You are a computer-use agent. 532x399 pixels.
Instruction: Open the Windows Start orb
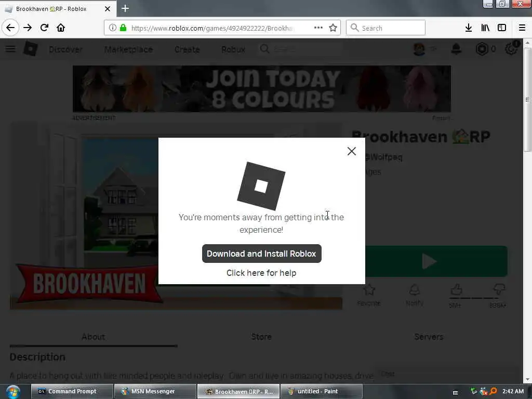(13, 392)
